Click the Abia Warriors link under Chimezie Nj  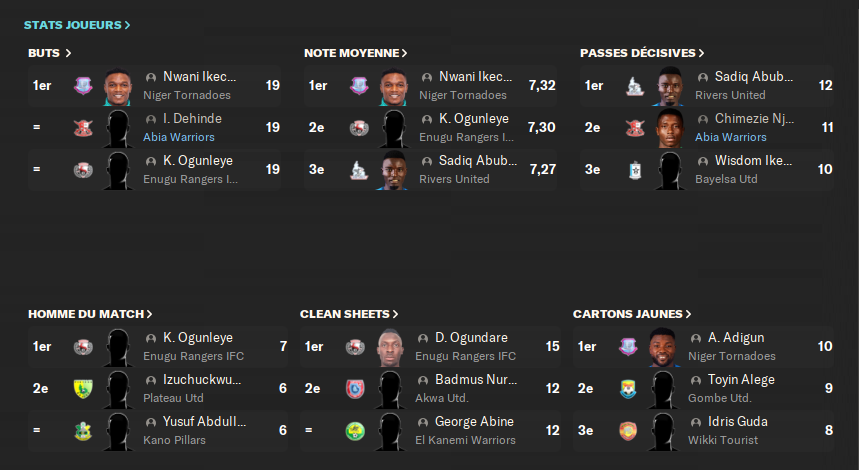[x=731, y=137]
